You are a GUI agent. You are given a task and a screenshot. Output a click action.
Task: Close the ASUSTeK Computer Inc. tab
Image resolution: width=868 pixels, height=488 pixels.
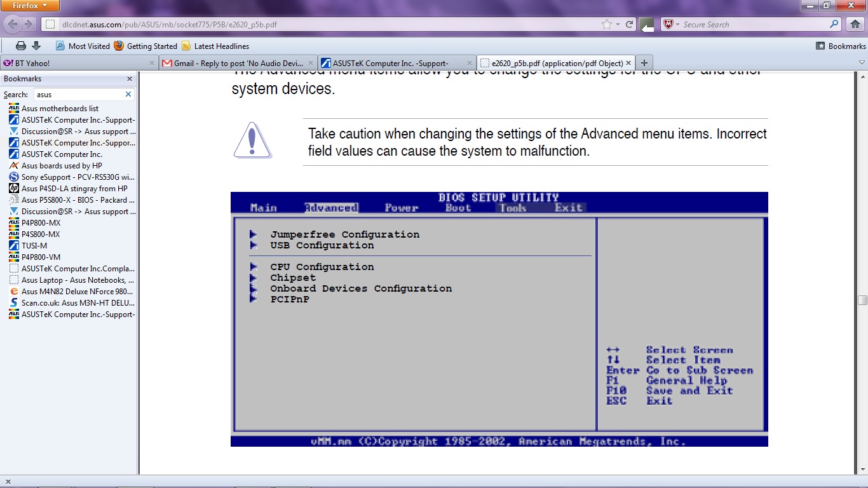(470, 63)
